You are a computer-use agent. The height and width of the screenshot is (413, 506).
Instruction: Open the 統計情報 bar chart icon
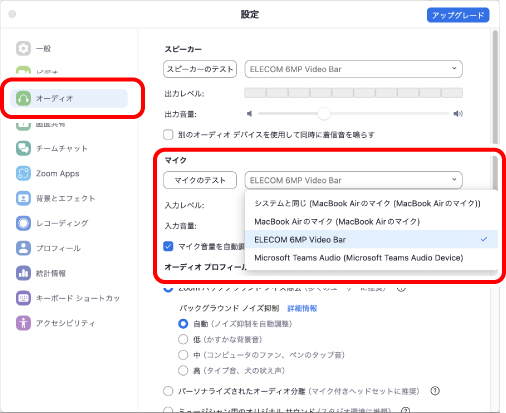point(23,273)
